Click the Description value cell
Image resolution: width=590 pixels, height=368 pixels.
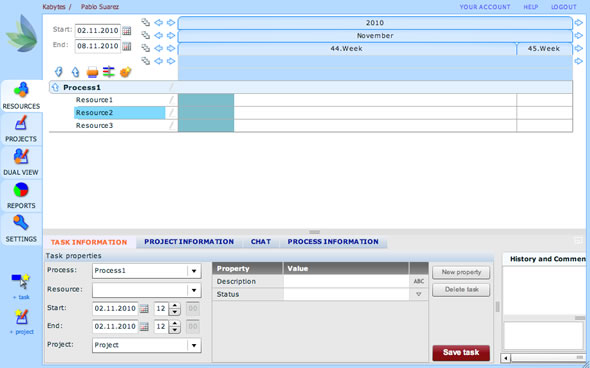(346, 281)
